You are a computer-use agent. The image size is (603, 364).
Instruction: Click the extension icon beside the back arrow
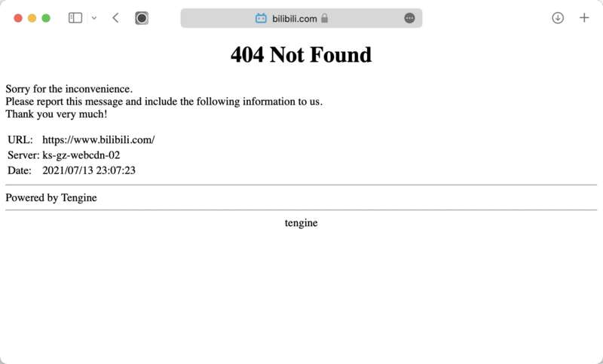pos(142,18)
